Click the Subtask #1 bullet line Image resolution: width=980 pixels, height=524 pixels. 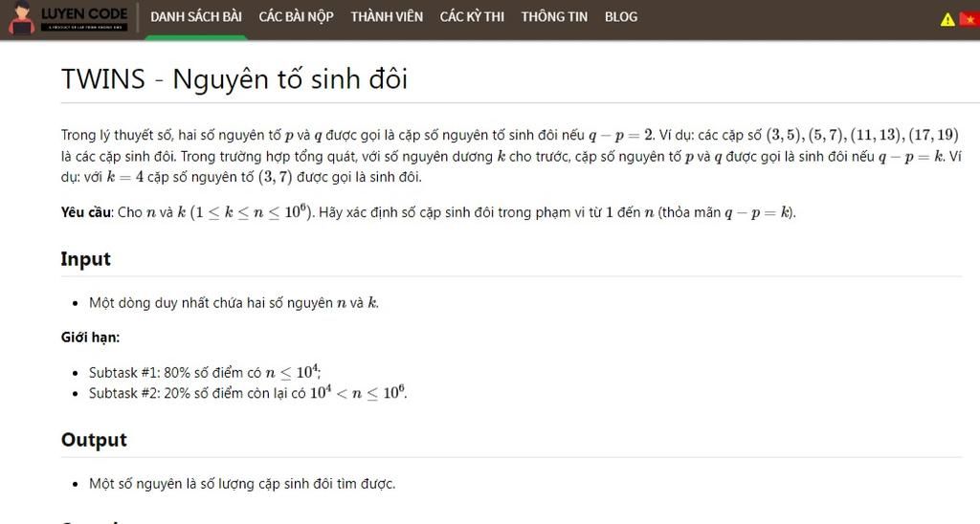[x=205, y=372]
